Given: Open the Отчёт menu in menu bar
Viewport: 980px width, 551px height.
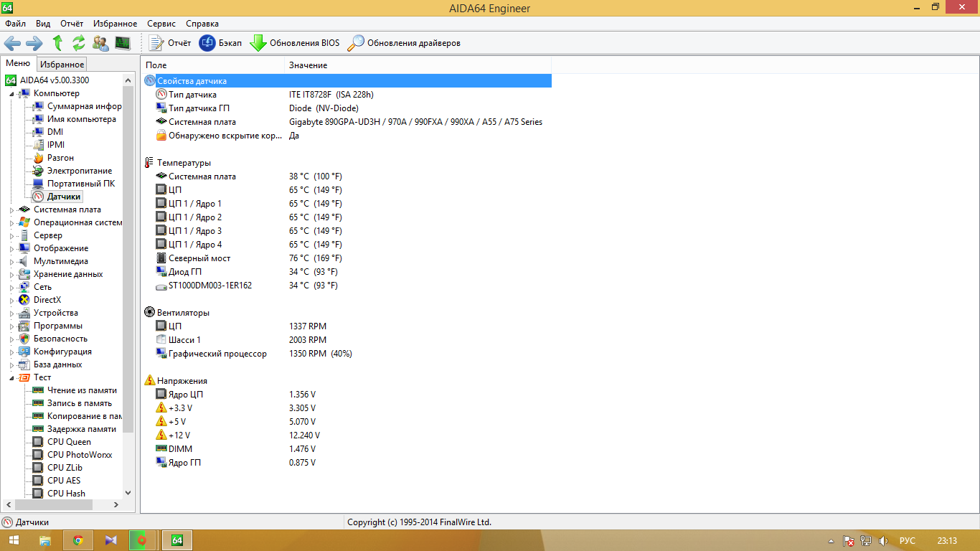Looking at the screenshot, I should coord(72,24).
